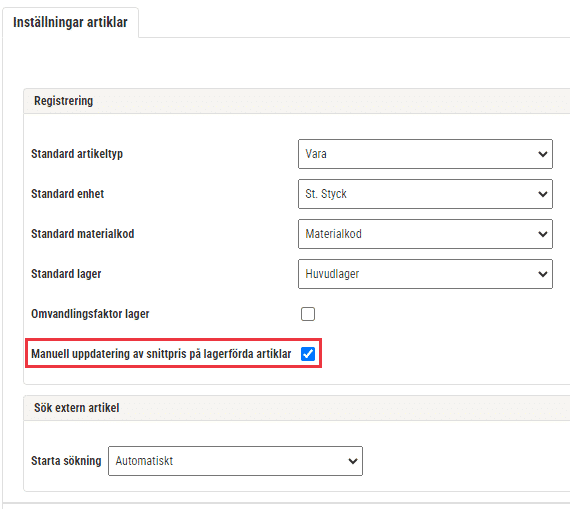Click the chevron arrow next to Vara
Image resolution: width=570 pixels, height=509 pixels.
click(543, 154)
